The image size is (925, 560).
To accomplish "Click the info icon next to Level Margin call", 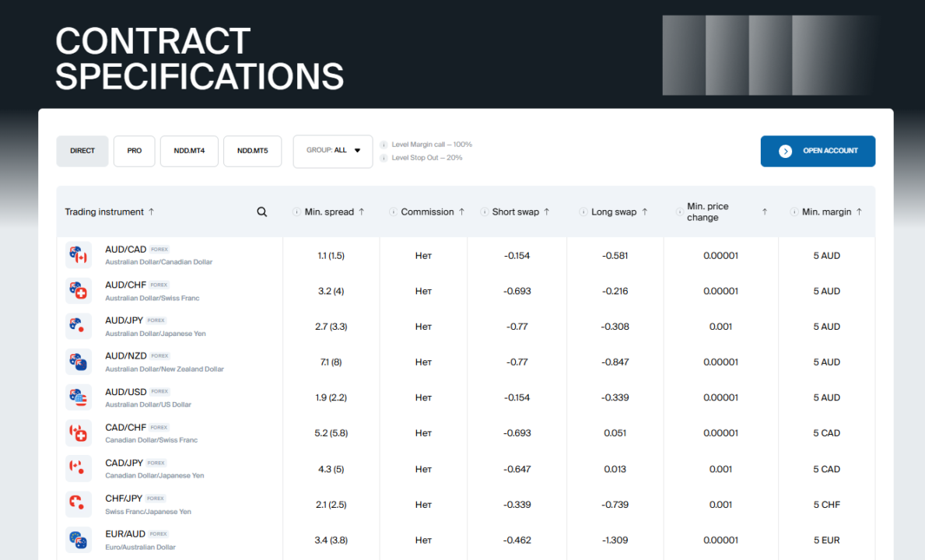I will pos(384,145).
